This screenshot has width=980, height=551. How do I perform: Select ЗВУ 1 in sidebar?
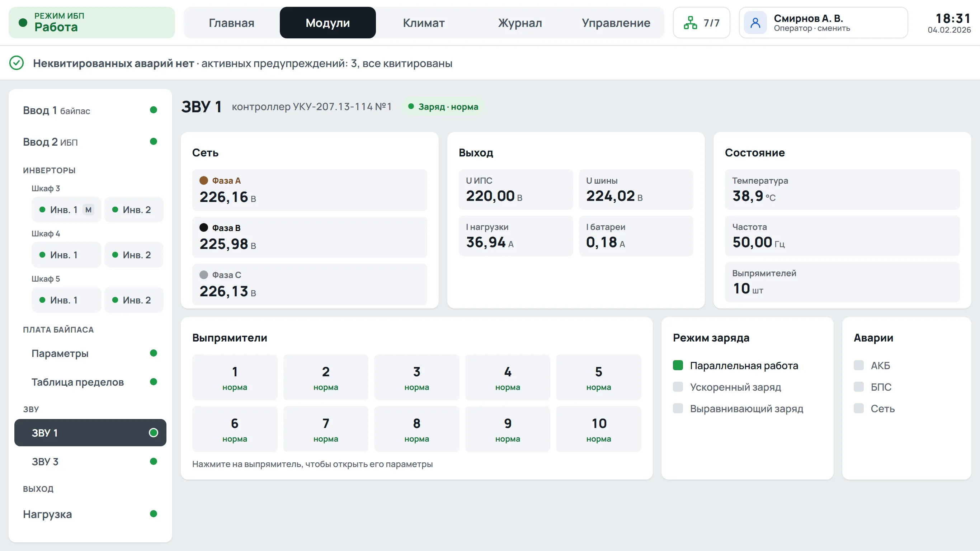pyautogui.click(x=90, y=433)
